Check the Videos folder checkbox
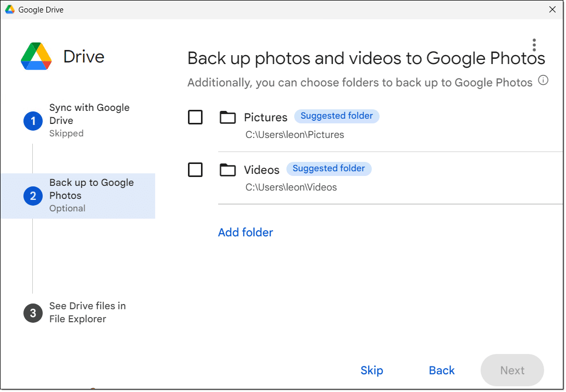Image resolution: width=566 pixels, height=392 pixels. (195, 170)
